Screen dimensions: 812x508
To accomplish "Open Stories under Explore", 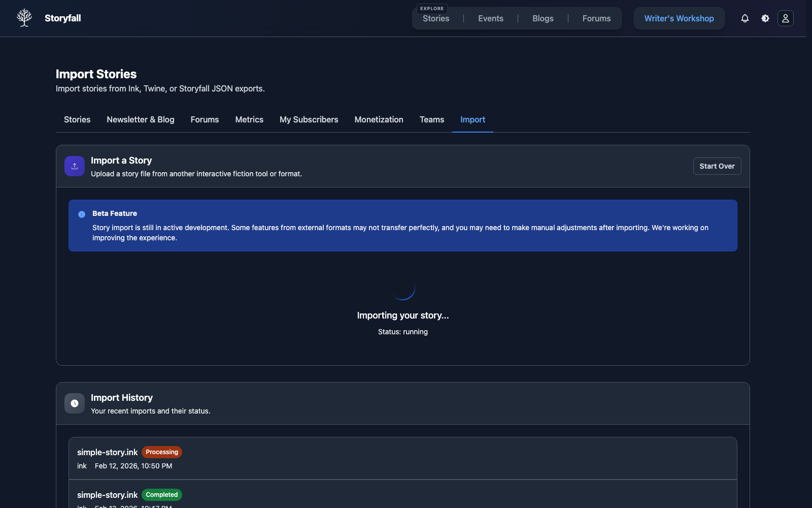I will [x=435, y=18].
